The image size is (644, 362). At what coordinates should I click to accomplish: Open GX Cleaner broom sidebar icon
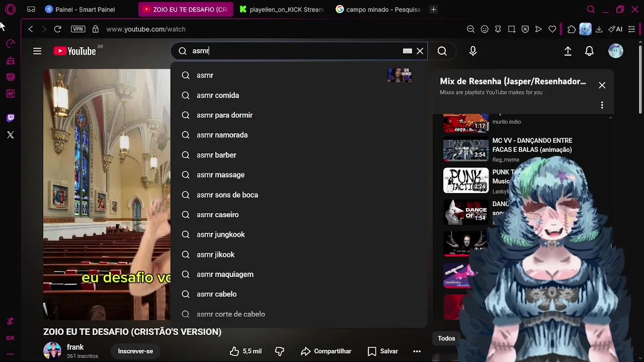pyautogui.click(x=10, y=61)
